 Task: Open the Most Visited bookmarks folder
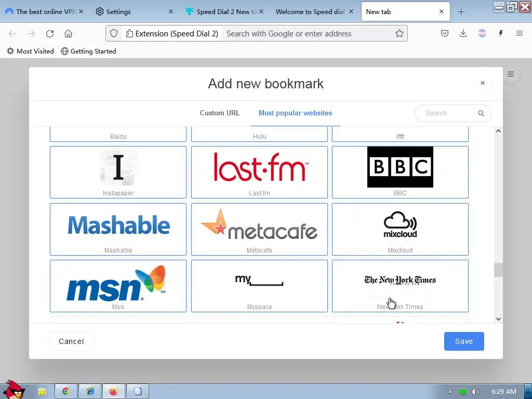pyautogui.click(x=30, y=51)
